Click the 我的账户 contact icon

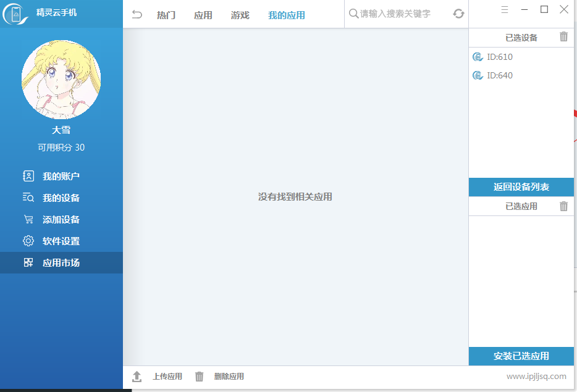(x=28, y=176)
